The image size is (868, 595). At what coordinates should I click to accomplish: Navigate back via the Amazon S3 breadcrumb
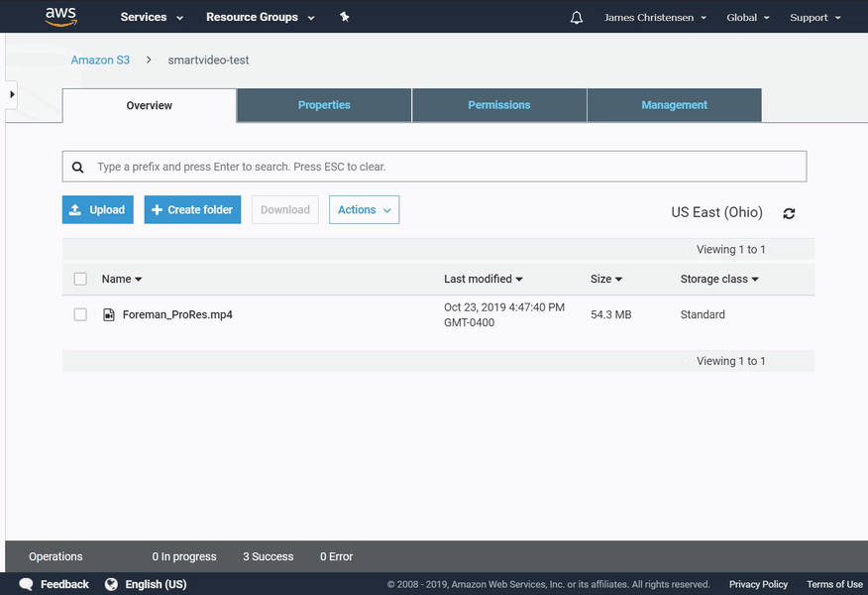[x=100, y=59]
